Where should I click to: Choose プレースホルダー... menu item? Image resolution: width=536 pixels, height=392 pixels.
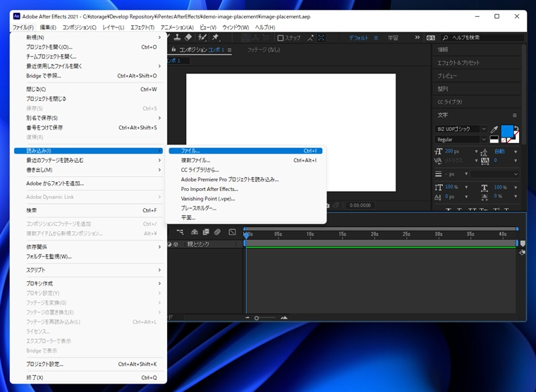tap(245, 208)
